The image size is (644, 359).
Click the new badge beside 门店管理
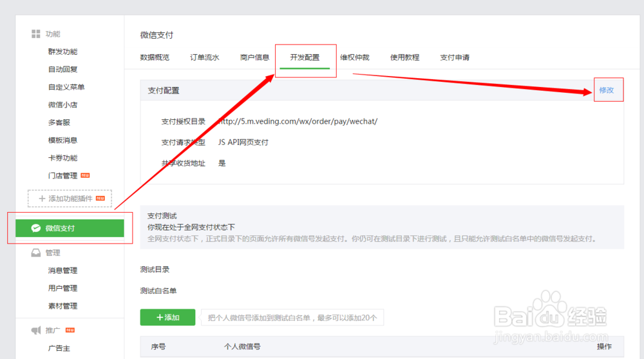click(85, 175)
